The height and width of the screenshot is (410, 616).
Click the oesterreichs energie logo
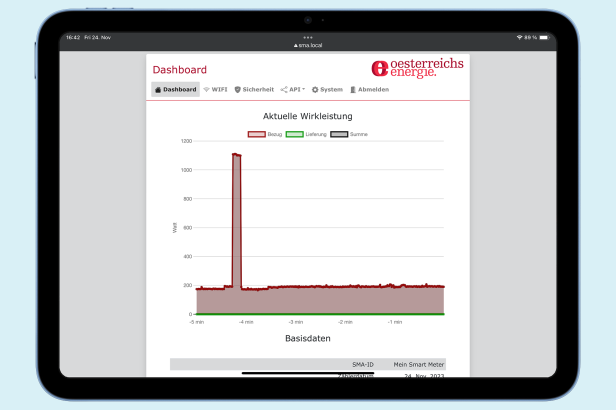click(x=417, y=68)
